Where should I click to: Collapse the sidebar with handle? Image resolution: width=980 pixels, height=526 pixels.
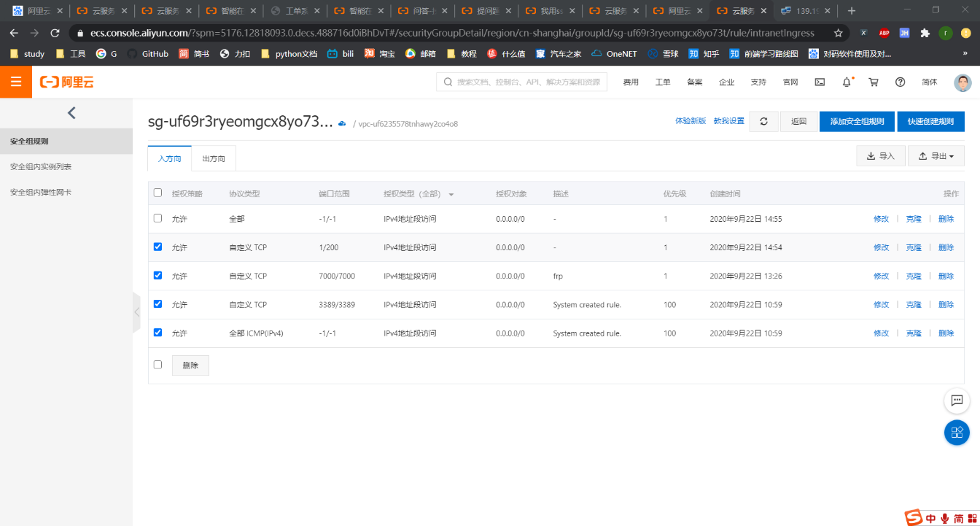pos(136,312)
